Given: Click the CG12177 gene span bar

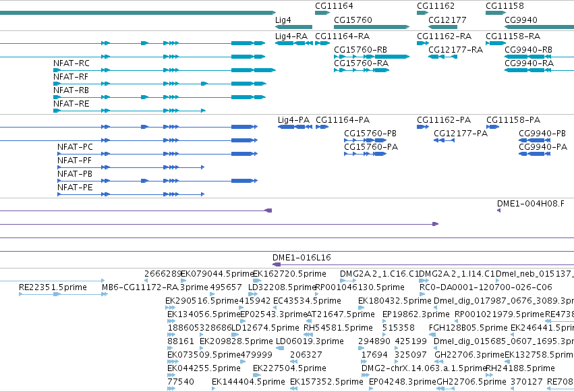Looking at the screenshot, I should (x=442, y=27).
